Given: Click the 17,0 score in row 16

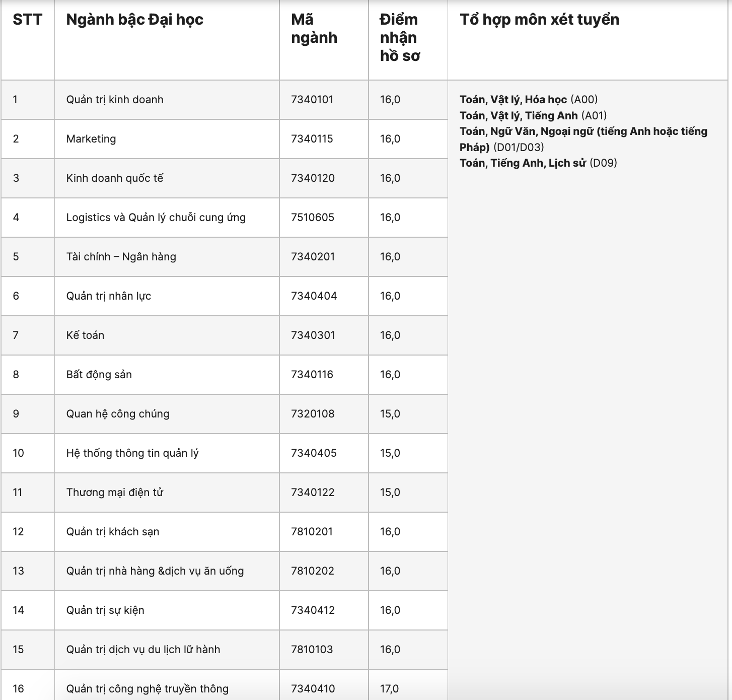Looking at the screenshot, I should pos(389,689).
